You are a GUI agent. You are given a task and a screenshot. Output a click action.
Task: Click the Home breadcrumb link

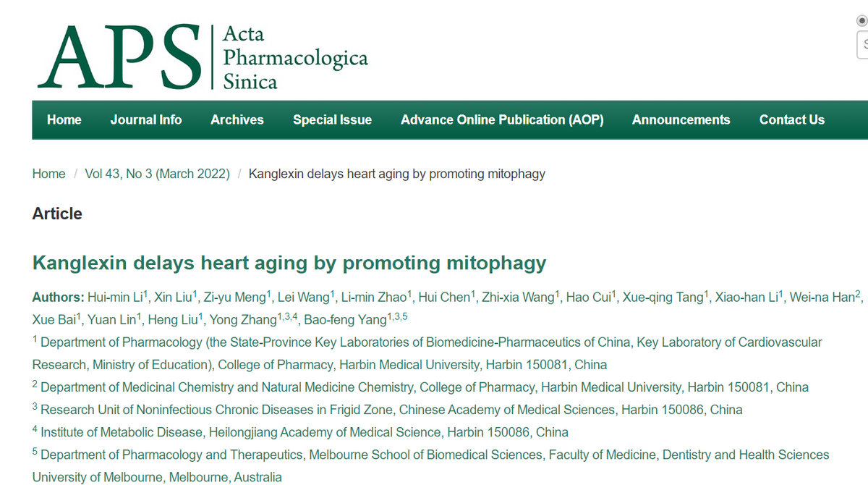point(48,174)
